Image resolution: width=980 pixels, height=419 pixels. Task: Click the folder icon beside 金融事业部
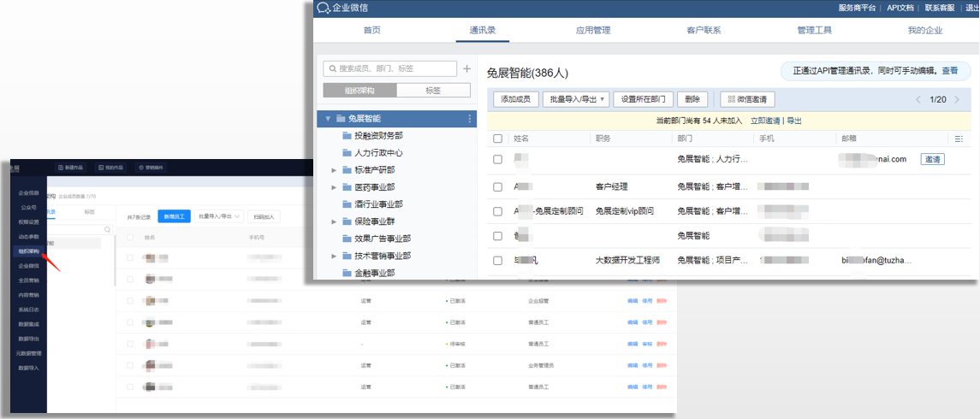click(x=347, y=273)
